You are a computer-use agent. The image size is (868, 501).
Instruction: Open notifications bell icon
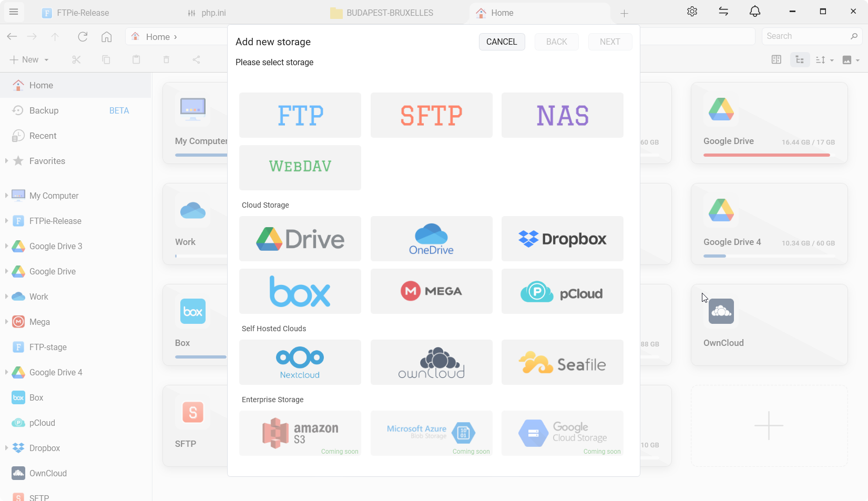tap(755, 12)
